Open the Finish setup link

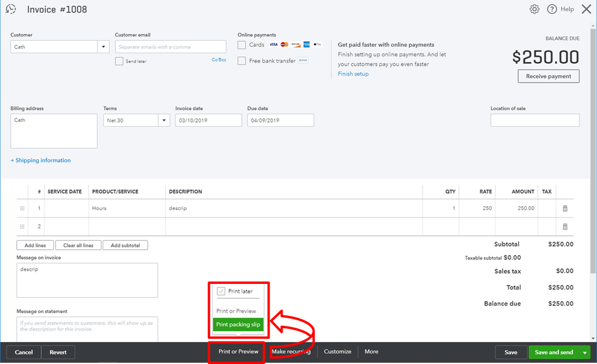click(x=353, y=74)
